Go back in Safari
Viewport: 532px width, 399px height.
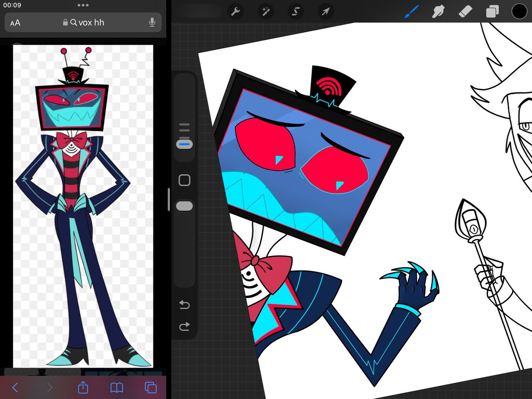click(x=15, y=388)
